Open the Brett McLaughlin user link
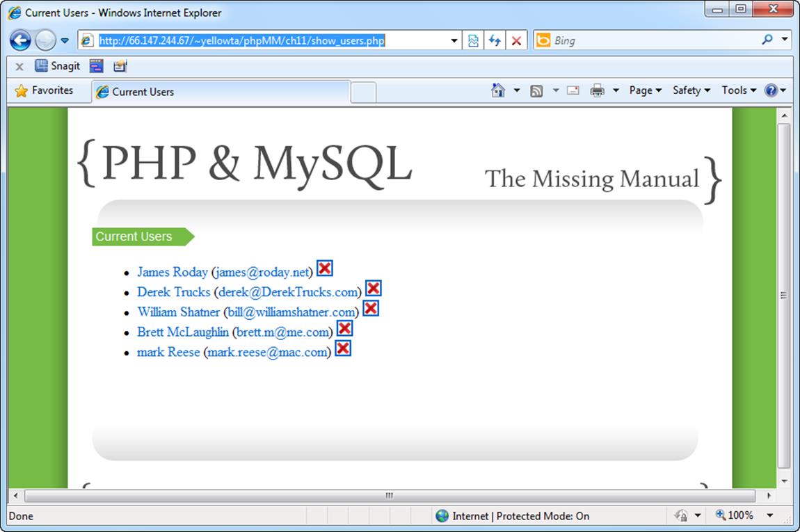This screenshot has width=800, height=532. pyautogui.click(x=183, y=332)
